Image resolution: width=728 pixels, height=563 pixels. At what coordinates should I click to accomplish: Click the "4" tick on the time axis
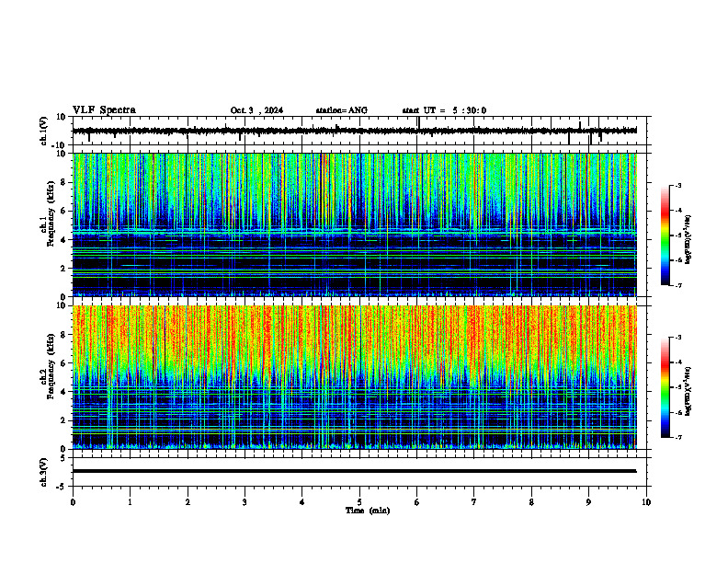[x=302, y=502]
